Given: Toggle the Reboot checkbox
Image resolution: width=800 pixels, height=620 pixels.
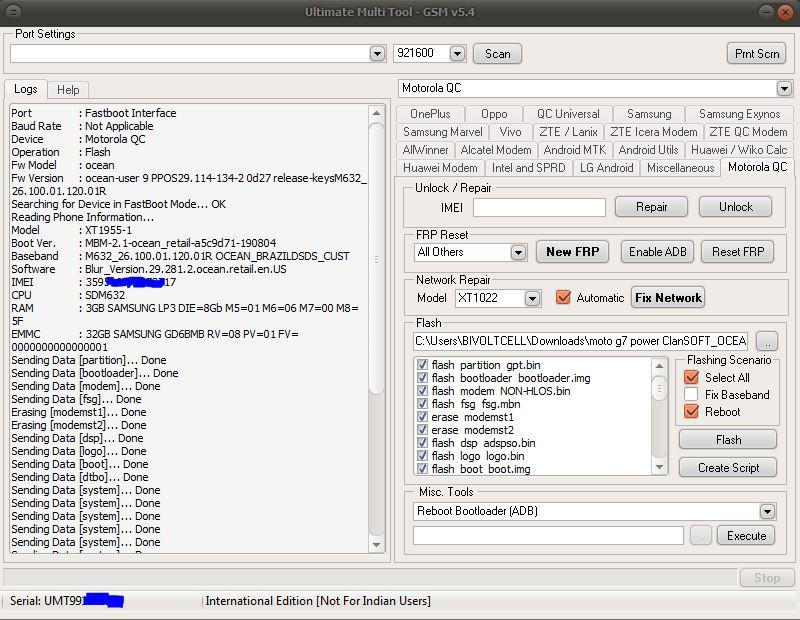Looking at the screenshot, I should [691, 411].
